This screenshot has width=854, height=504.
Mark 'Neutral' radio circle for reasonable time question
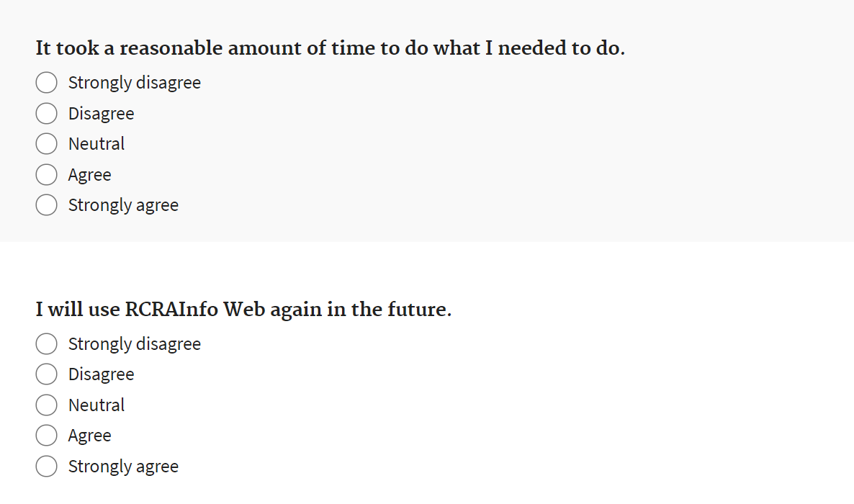click(47, 144)
